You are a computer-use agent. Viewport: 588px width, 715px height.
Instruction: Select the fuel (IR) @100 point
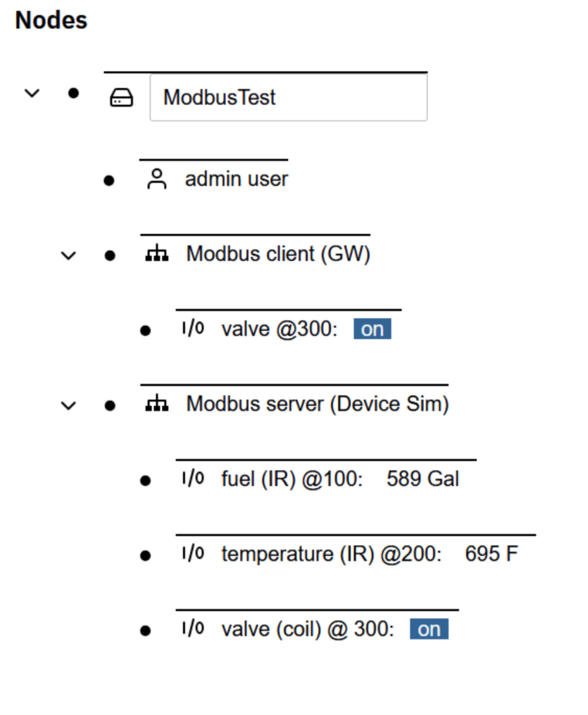291,479
